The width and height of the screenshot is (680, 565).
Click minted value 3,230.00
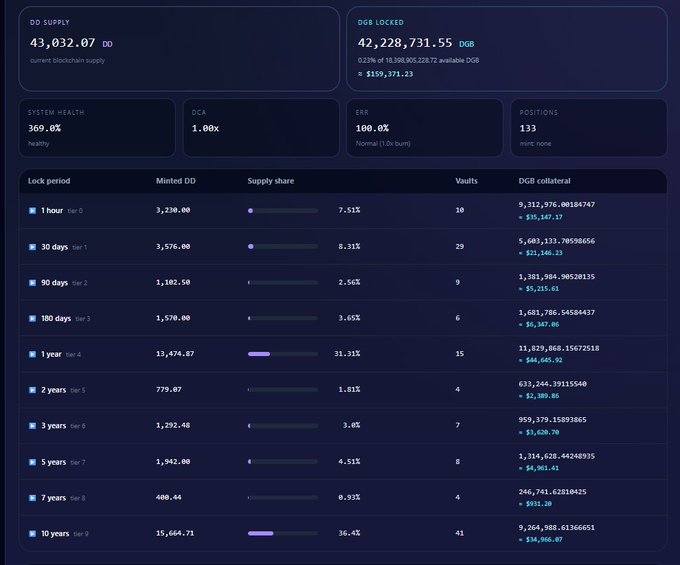tap(173, 210)
